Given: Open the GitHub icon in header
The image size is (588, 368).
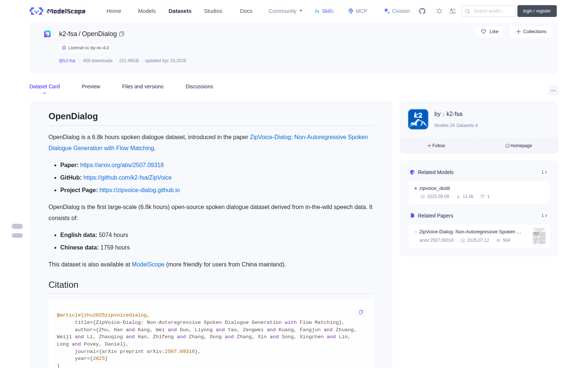Looking at the screenshot, I should 422,11.
